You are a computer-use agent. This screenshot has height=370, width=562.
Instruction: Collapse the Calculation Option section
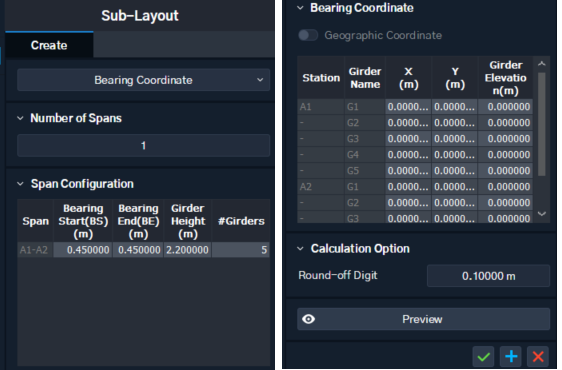[x=300, y=248]
